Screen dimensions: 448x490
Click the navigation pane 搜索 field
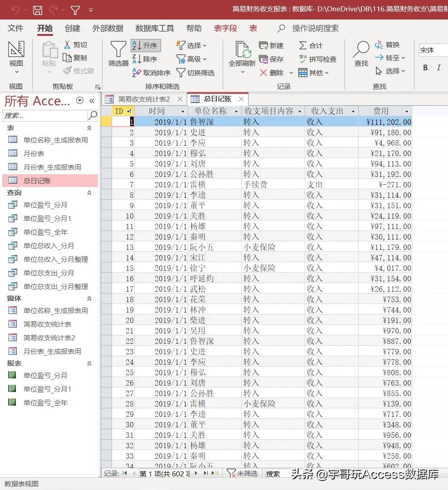click(45, 116)
